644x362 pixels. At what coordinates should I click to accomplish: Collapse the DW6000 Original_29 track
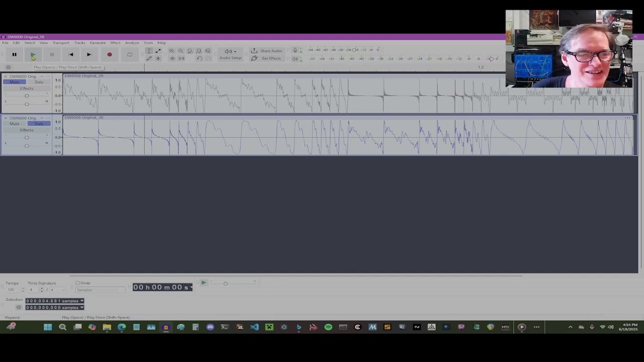(x=42, y=76)
